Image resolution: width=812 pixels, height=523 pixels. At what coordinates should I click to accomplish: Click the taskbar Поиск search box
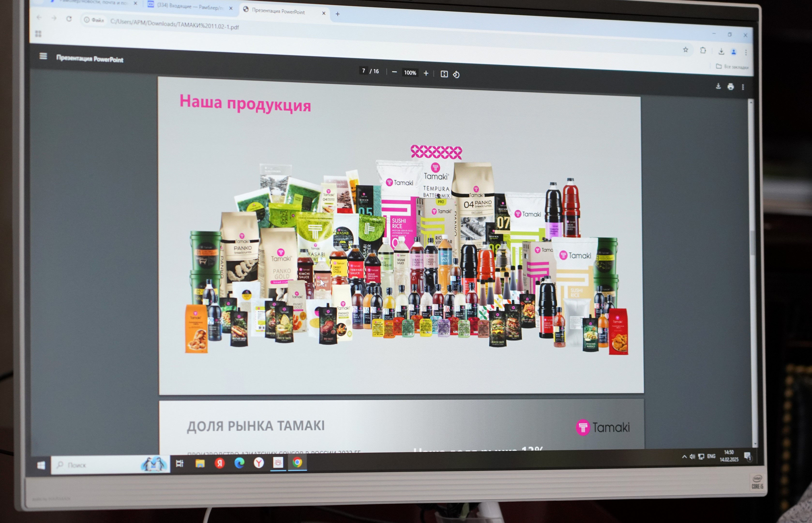pos(110,465)
